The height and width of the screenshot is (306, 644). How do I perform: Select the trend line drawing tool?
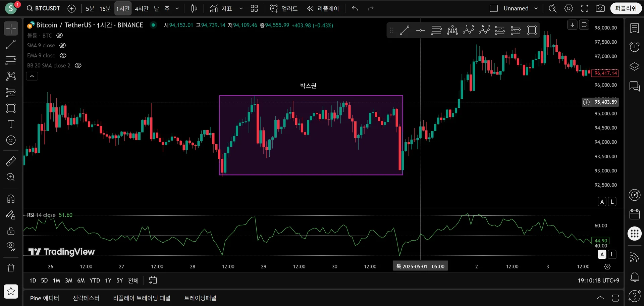pos(11,45)
